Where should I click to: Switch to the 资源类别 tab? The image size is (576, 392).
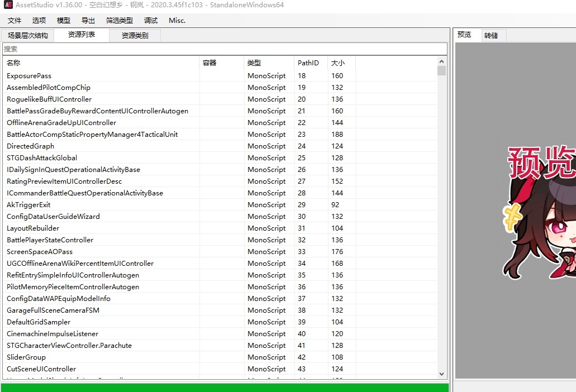(135, 36)
